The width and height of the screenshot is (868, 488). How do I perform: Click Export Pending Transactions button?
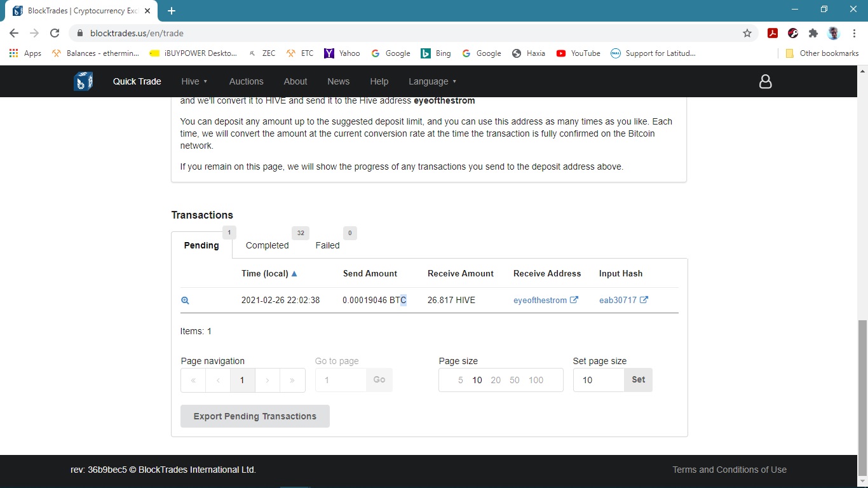click(x=255, y=416)
